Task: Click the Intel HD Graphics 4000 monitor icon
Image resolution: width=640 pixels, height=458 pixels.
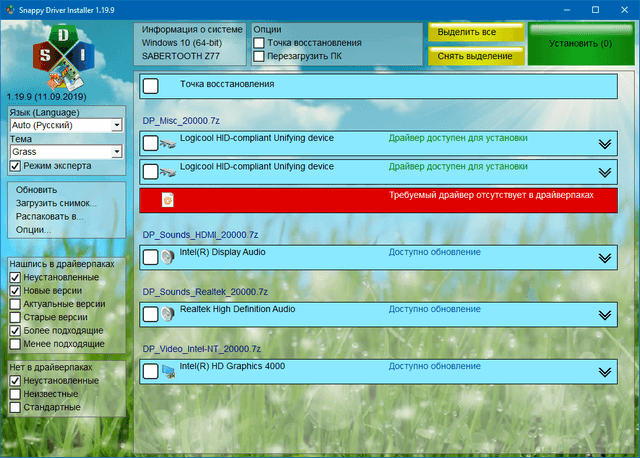Action: pyautogui.click(x=168, y=372)
